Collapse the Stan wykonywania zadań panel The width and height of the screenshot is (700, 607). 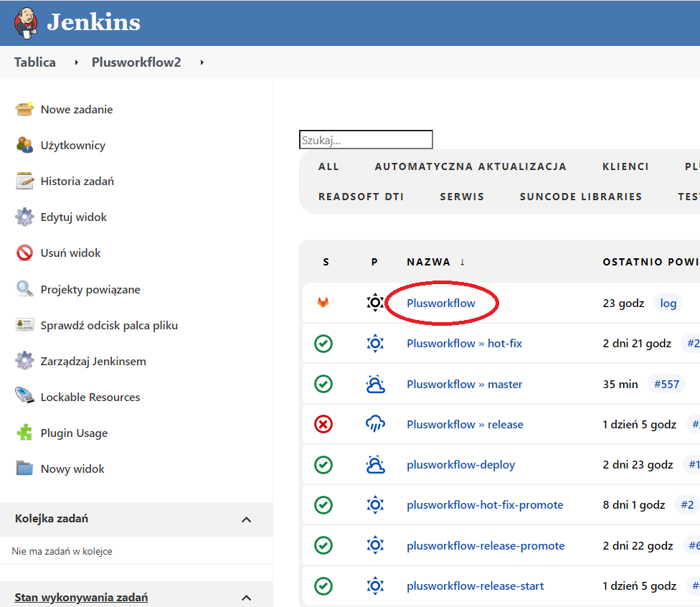[x=246, y=598]
